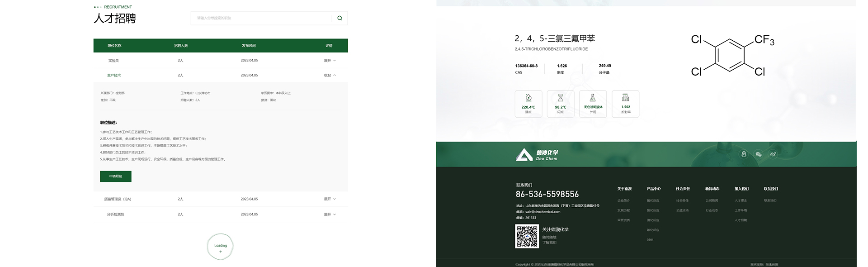This screenshot has width=868, height=267.
Task: Collapse the 生产技术 job details
Action: pyautogui.click(x=330, y=76)
